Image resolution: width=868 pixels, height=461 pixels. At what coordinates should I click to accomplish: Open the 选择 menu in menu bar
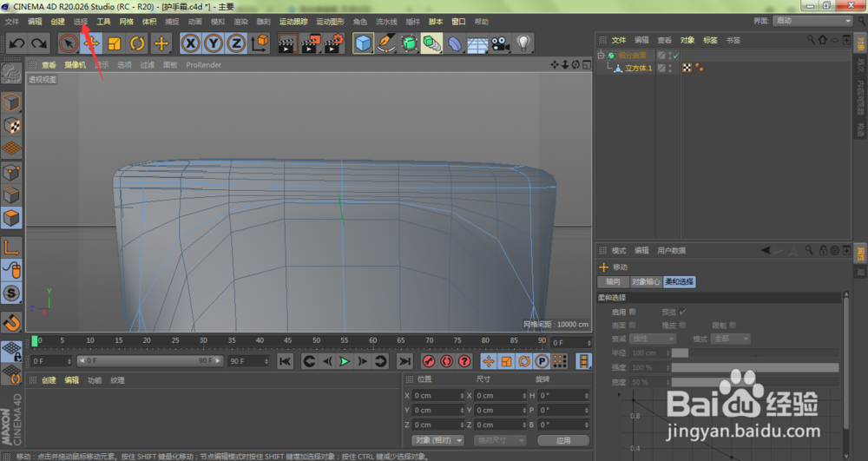coord(81,21)
